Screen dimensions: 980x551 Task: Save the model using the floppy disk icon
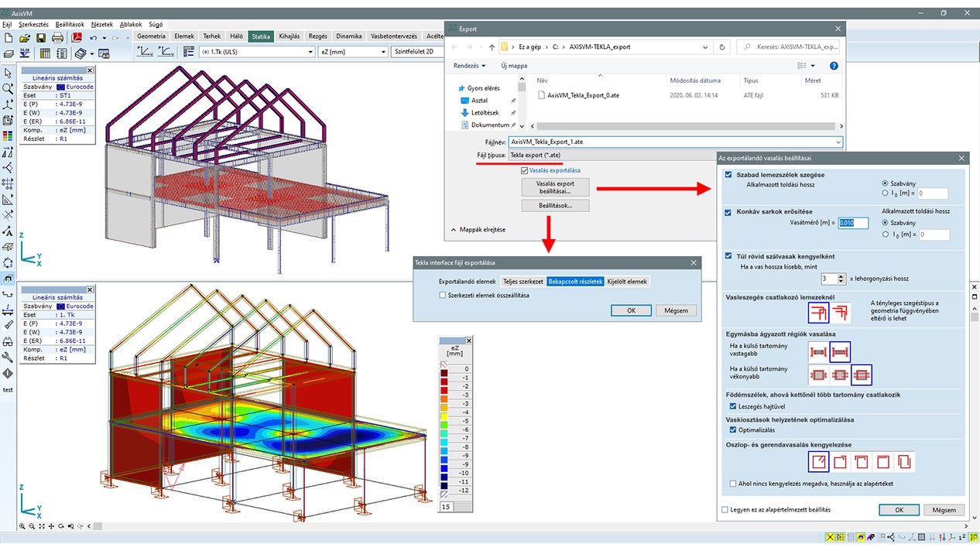[41, 37]
